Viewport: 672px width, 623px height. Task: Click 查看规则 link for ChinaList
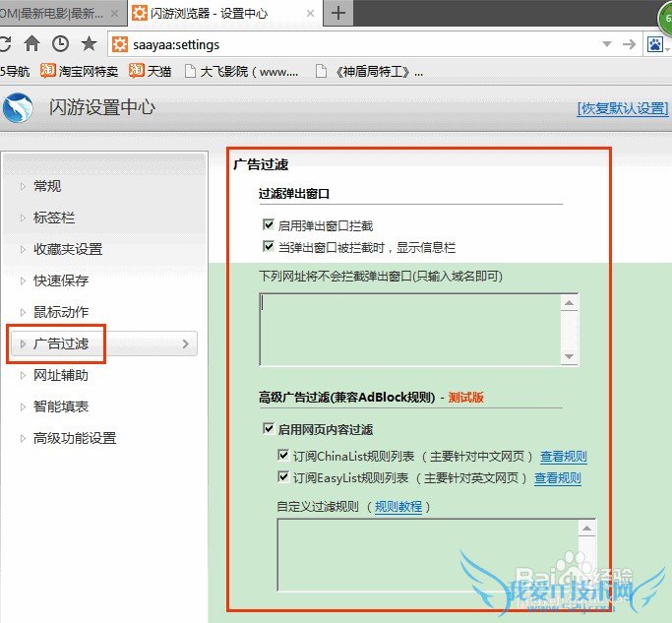(x=564, y=457)
